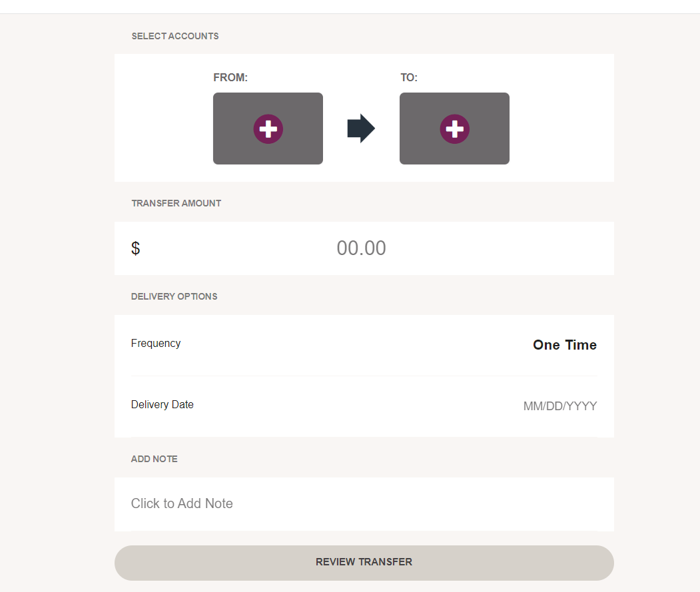Click the FROM: label text
The width and height of the screenshot is (700, 592).
tap(230, 78)
